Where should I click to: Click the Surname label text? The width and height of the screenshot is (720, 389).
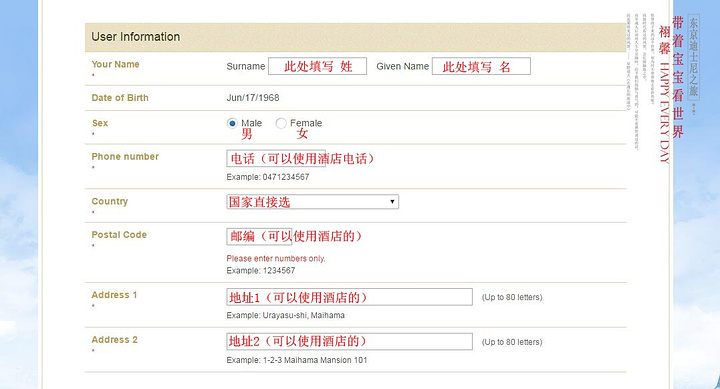[x=246, y=66]
